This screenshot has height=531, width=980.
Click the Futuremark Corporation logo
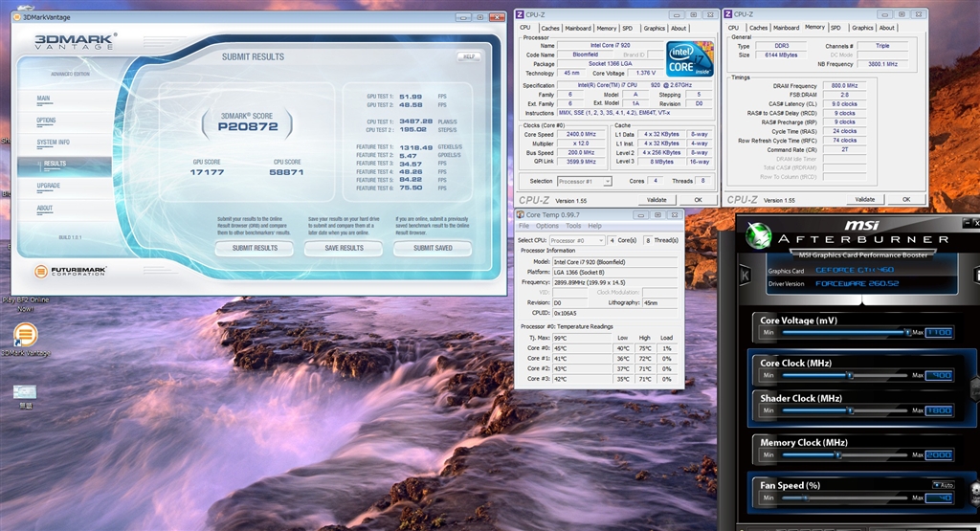(x=71, y=272)
